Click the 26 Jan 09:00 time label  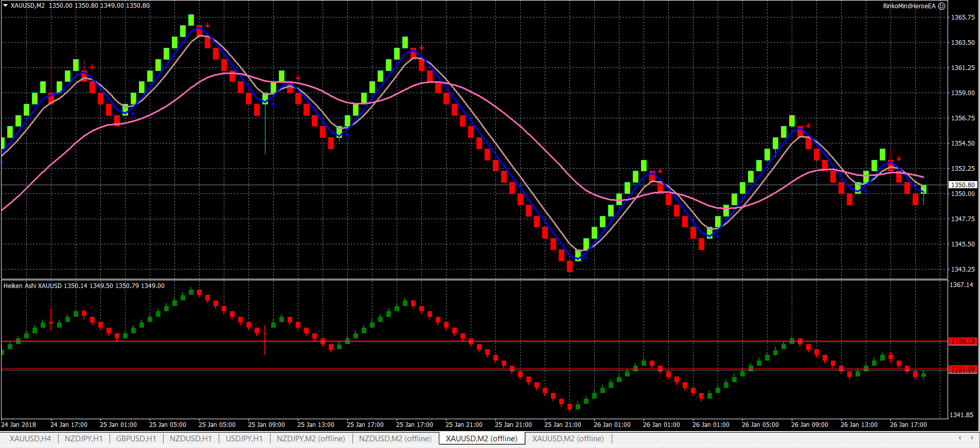click(x=810, y=425)
